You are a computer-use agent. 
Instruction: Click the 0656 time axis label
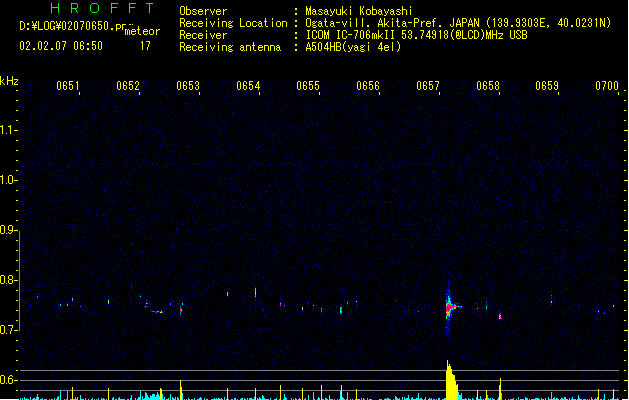tap(368, 86)
